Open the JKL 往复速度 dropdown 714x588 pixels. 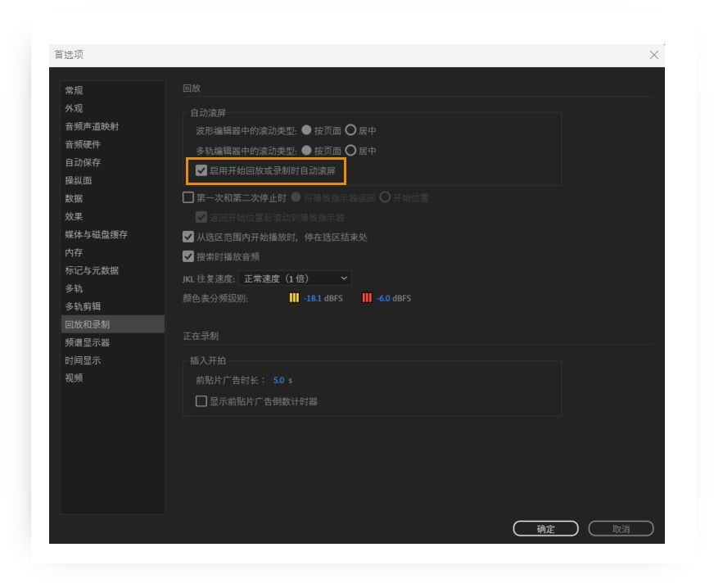pos(295,278)
